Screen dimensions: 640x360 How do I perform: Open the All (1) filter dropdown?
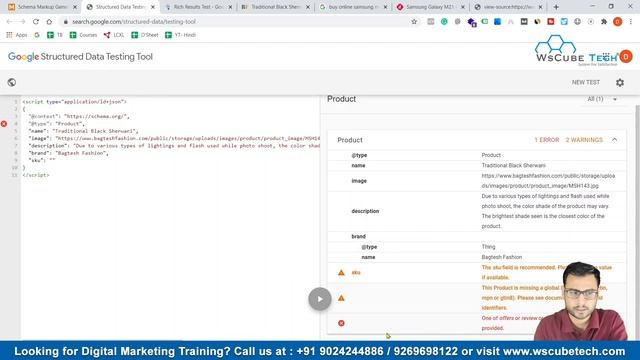pyautogui.click(x=602, y=99)
